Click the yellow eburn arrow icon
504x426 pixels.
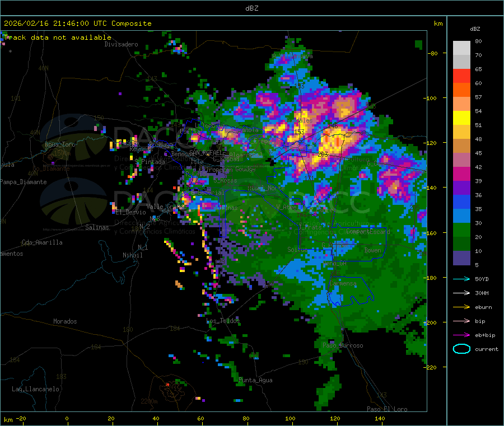[x=461, y=307]
